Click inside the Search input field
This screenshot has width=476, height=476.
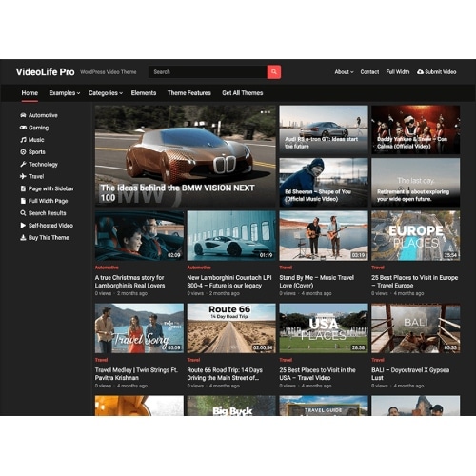[208, 72]
